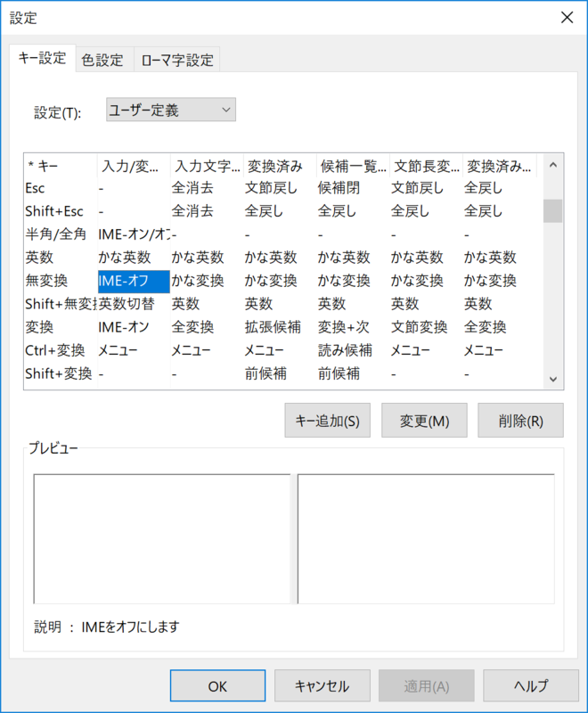Image resolution: width=588 pixels, height=713 pixels.
Task: Select the 変換 key row label
Action: [x=39, y=327]
